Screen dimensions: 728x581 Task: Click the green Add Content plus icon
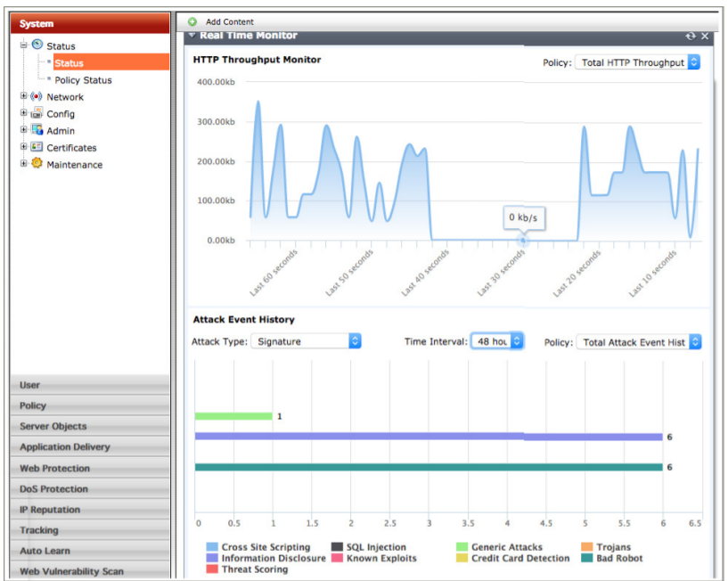click(192, 21)
